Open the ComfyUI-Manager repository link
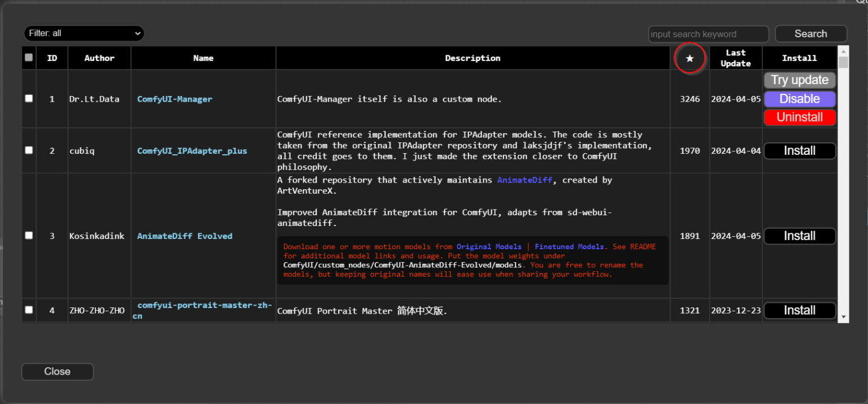The width and height of the screenshot is (868, 404). [175, 98]
